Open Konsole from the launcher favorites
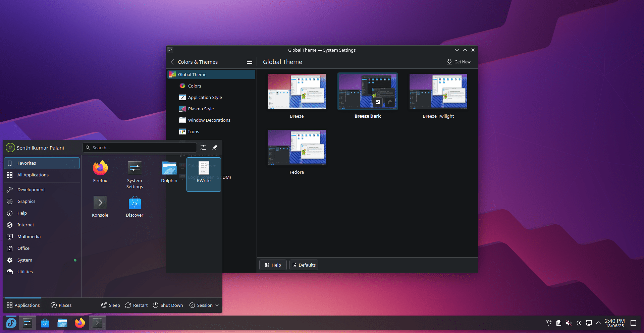644x333 pixels. (x=100, y=206)
